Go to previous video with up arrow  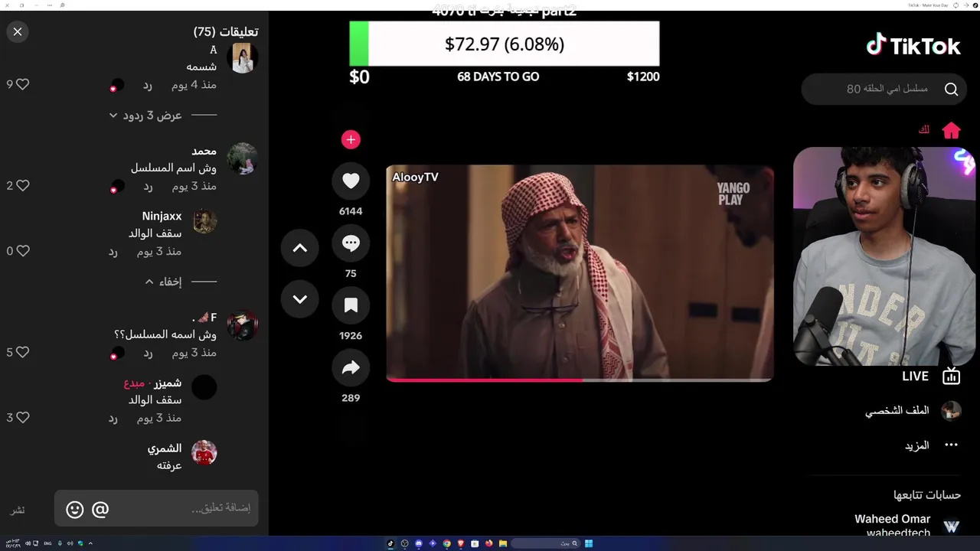pos(300,248)
